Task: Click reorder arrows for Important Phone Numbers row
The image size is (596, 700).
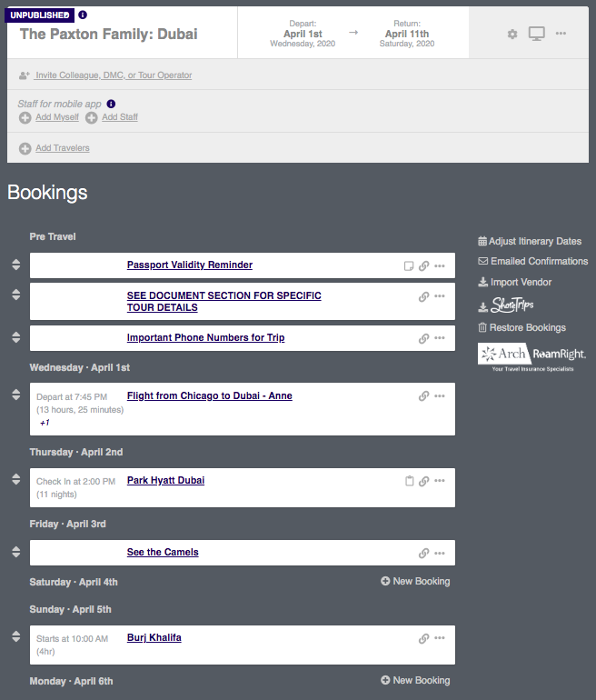Action: (16, 337)
